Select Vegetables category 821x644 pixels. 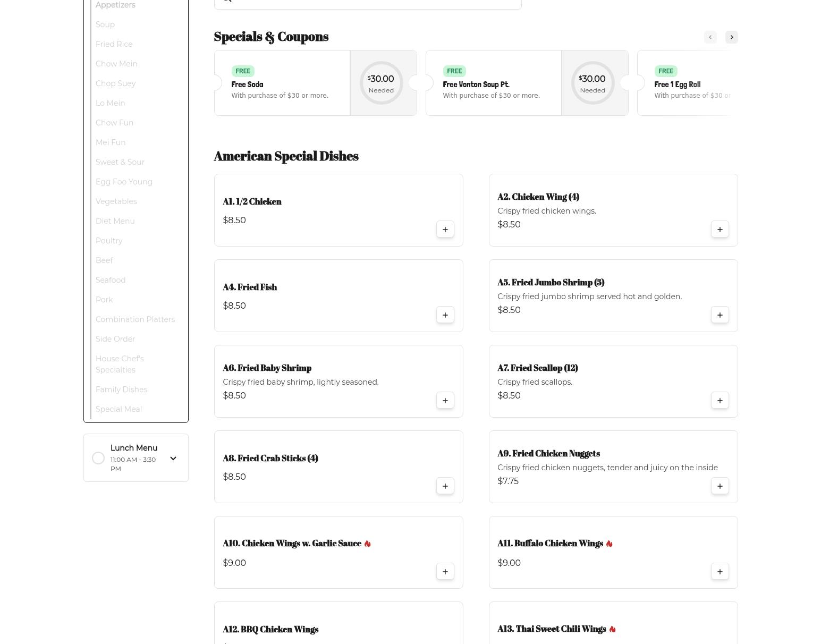click(x=116, y=201)
